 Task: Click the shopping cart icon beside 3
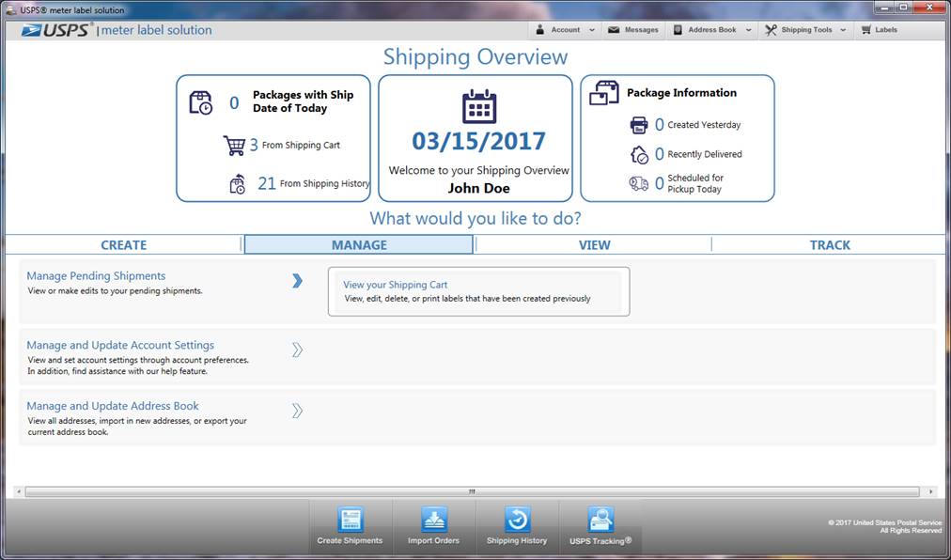(234, 145)
